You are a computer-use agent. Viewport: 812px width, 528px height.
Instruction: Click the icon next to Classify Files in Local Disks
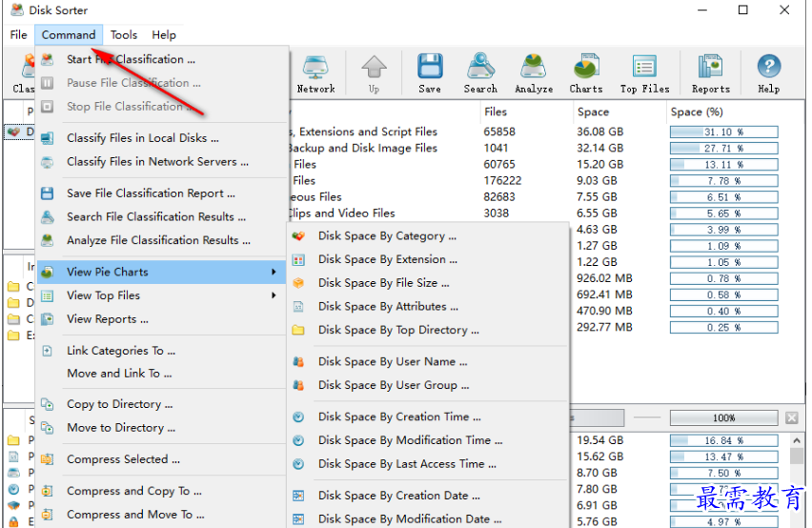point(47,138)
